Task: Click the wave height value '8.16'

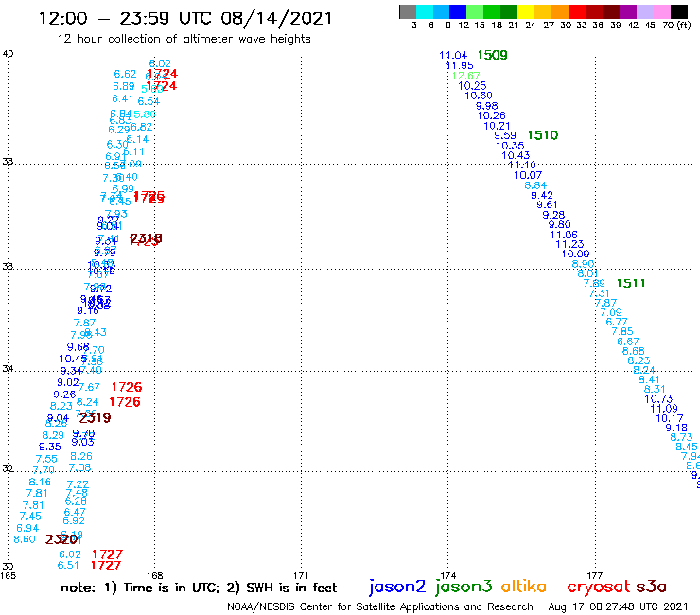Action: [x=40, y=482]
